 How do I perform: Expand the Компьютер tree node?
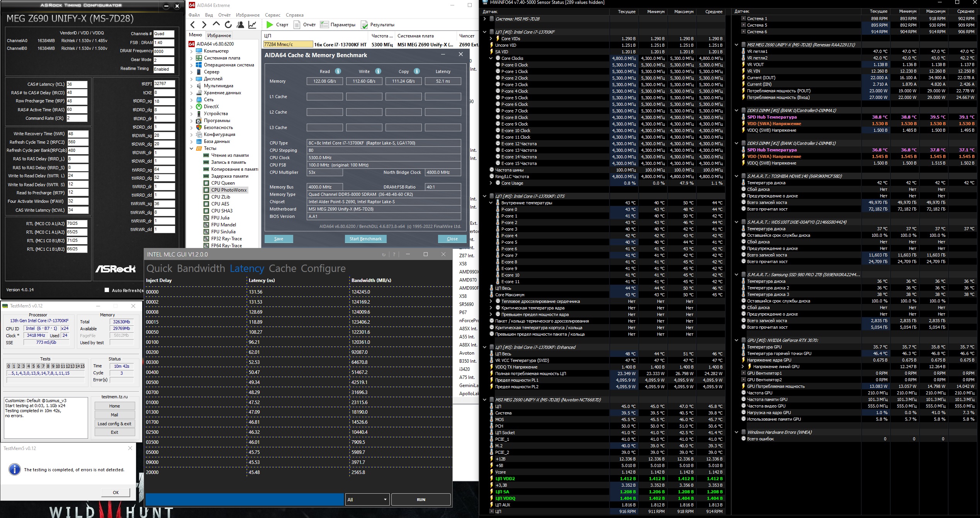[192, 51]
